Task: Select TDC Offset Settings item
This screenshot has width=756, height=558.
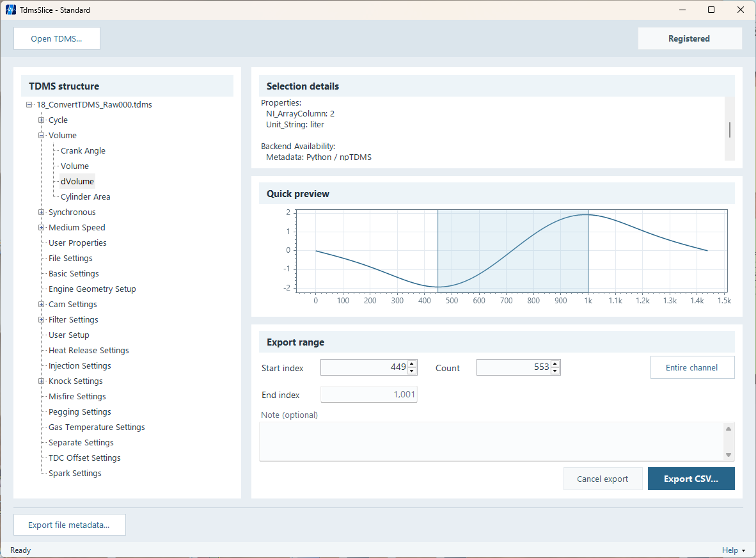Action: pos(84,458)
